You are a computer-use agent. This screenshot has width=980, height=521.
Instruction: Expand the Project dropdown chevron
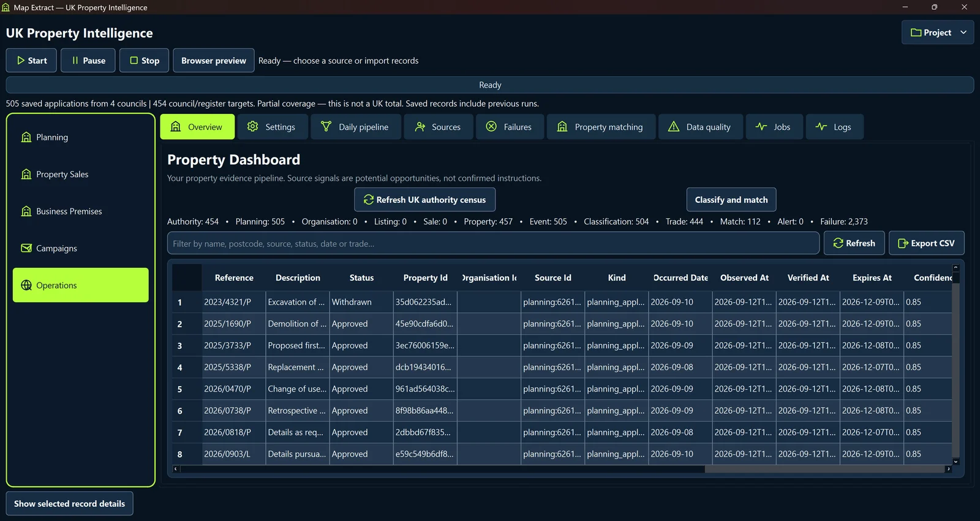[x=963, y=32]
